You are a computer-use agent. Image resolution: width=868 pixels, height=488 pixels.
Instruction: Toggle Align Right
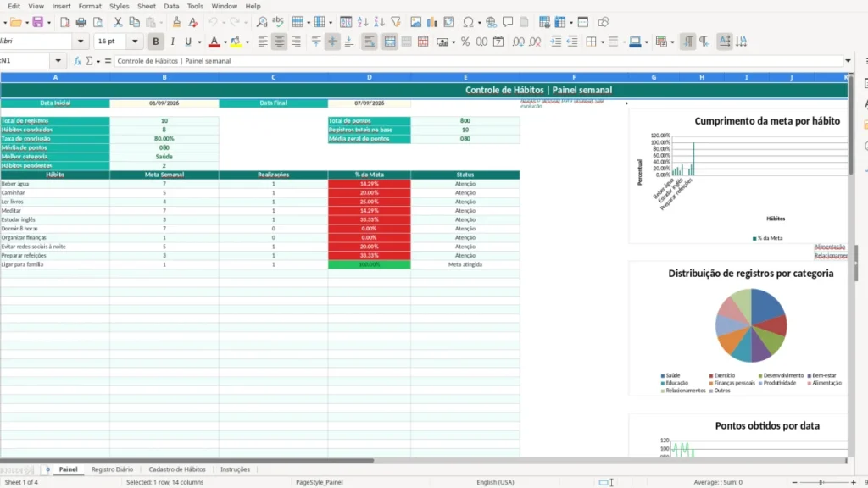point(296,42)
